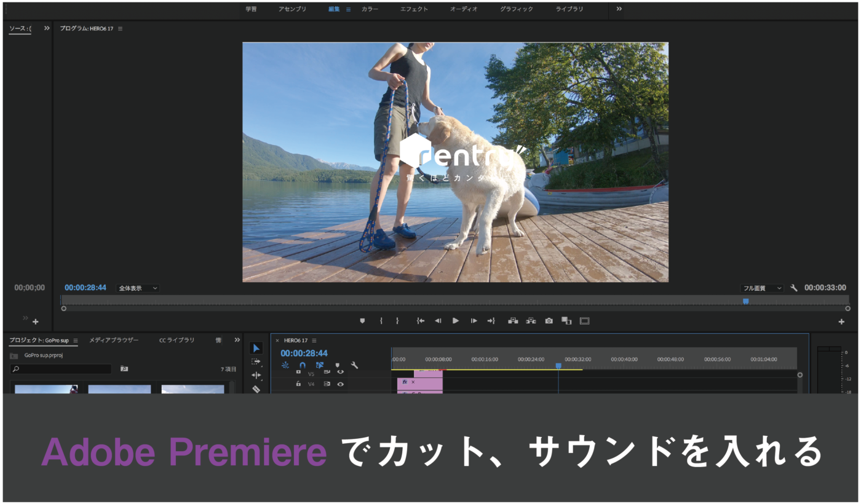This screenshot has height=504, width=861.
Task: Open メディアブラウザー tab
Action: click(x=114, y=340)
